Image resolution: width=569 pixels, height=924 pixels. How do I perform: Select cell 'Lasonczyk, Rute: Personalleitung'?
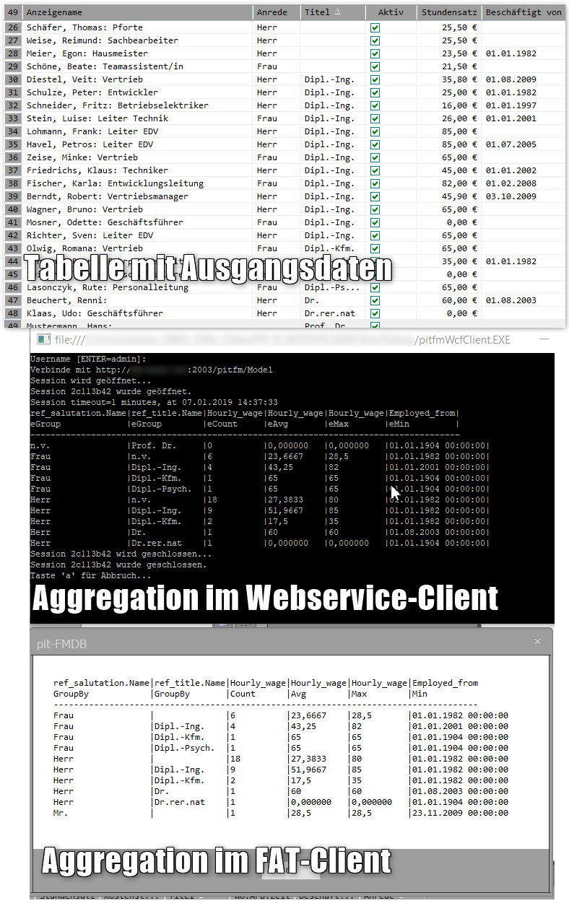coord(138,287)
